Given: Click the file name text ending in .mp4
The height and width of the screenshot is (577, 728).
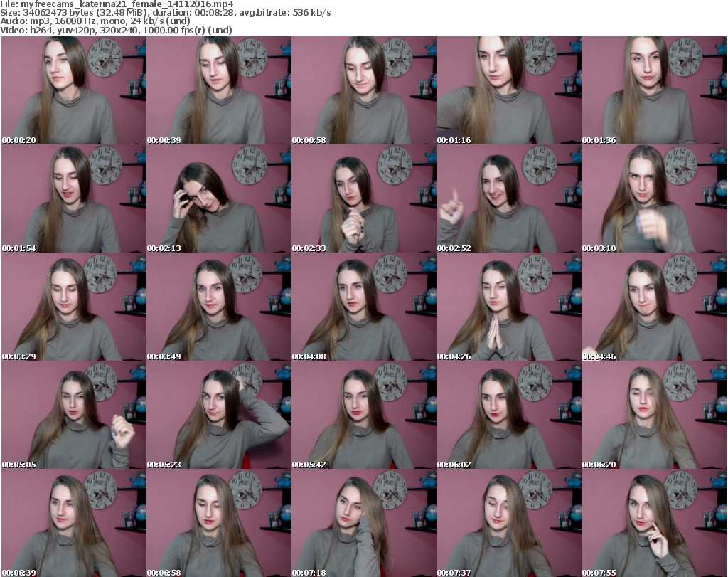Looking at the screenshot, I should pos(127,4).
